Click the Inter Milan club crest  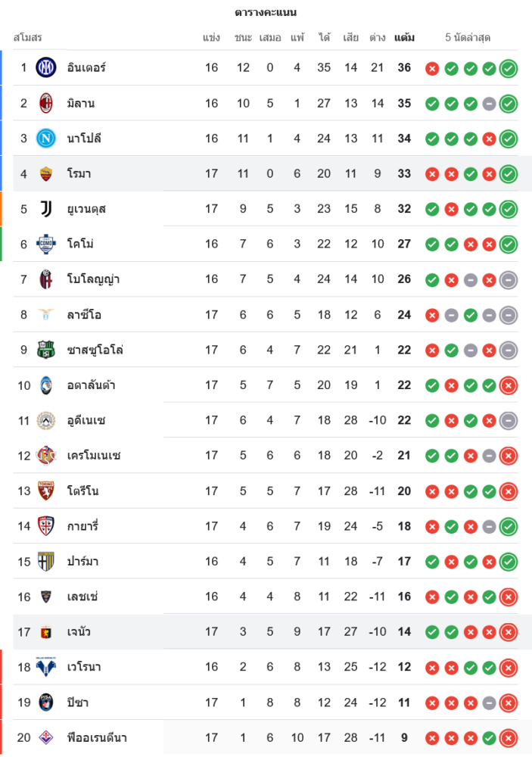pos(46,67)
